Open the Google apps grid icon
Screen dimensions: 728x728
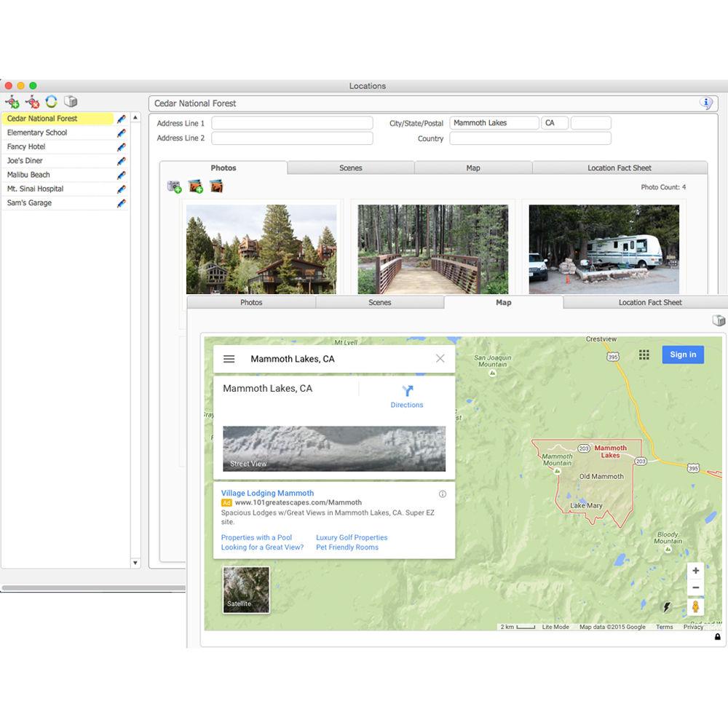[x=644, y=355]
